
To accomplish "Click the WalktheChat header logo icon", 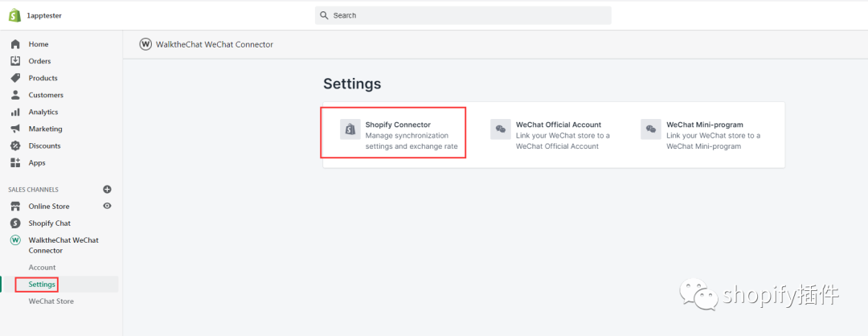I will 145,44.
